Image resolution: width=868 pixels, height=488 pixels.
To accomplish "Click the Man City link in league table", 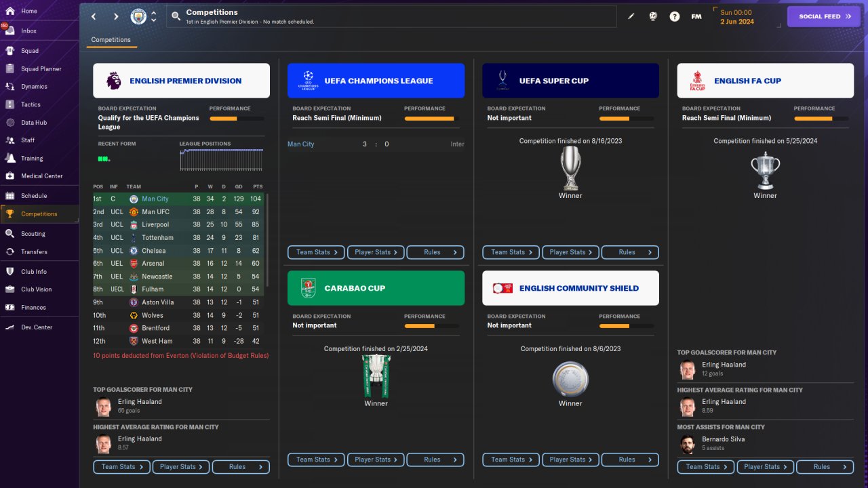I will (x=155, y=199).
